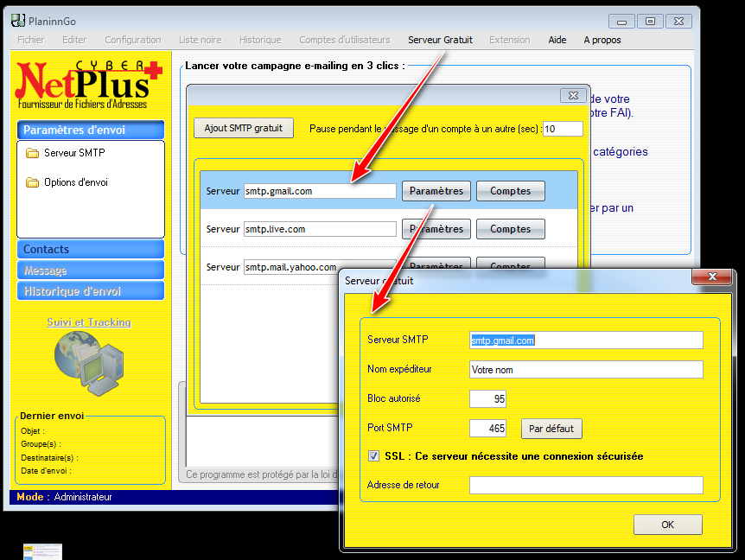Open the Aide menu
Viewport: 745px width, 560px height.
[557, 40]
